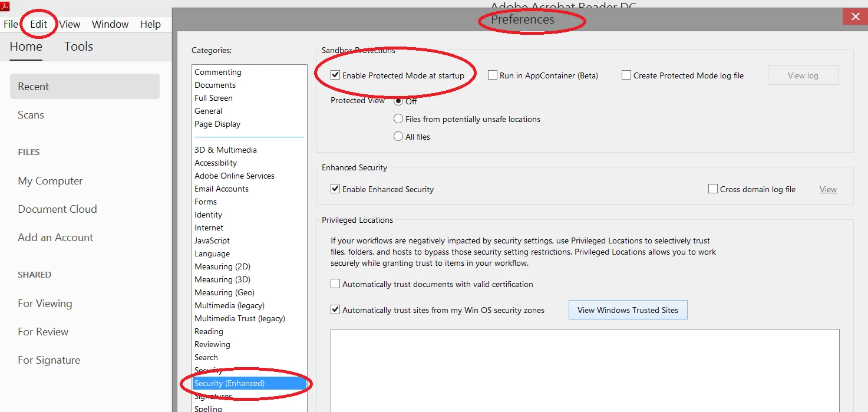Select Reviewing category

(212, 344)
